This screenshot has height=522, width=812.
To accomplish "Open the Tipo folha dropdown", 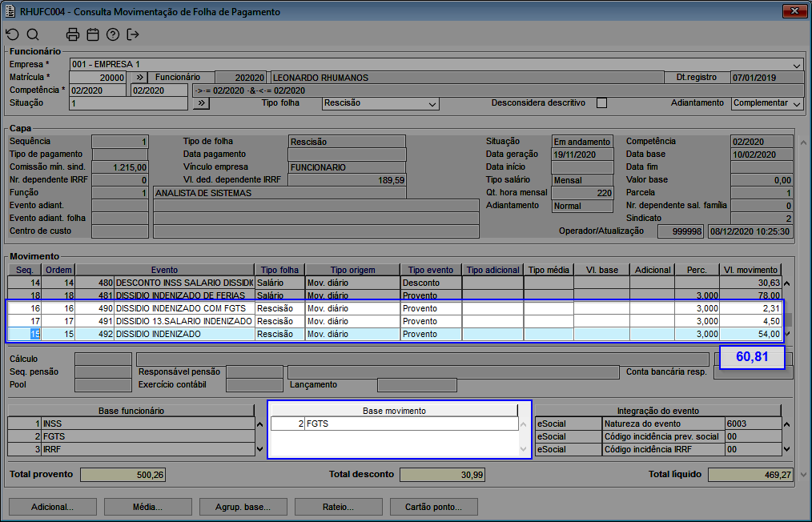I will point(432,104).
